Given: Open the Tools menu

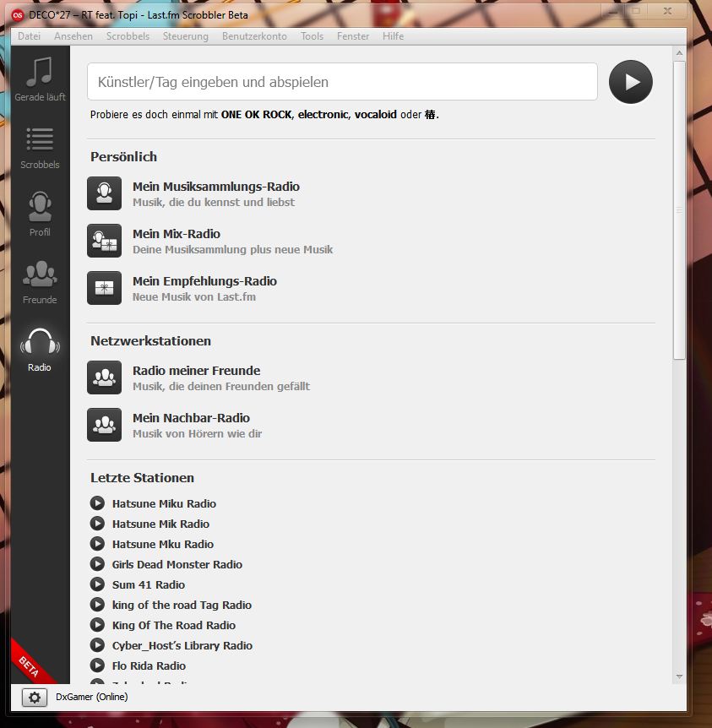Looking at the screenshot, I should (312, 36).
